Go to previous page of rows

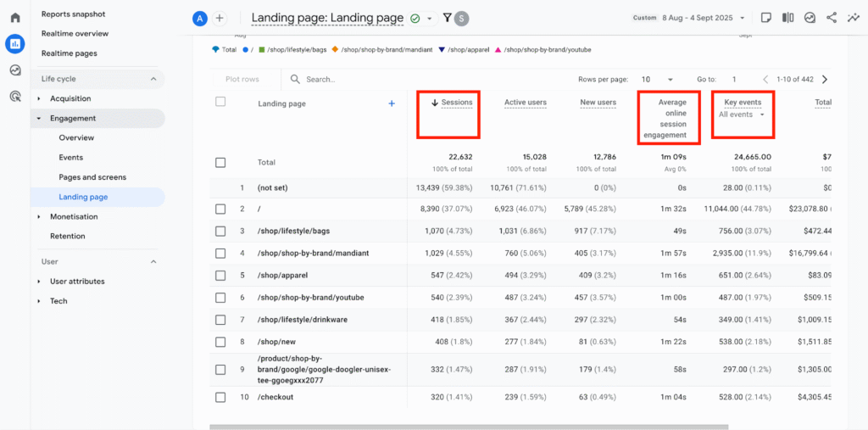click(x=766, y=79)
